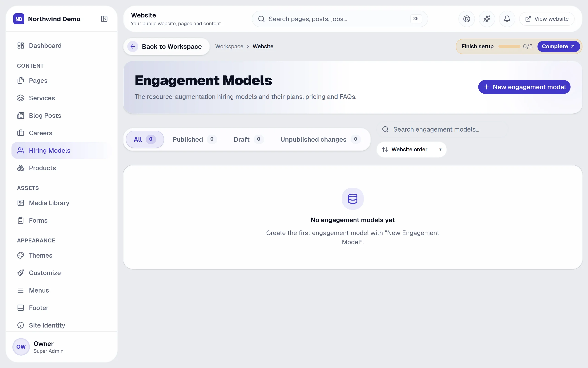Focus the Search pages, posts, jobs field
Screen dimensions: 588x368
point(340,19)
